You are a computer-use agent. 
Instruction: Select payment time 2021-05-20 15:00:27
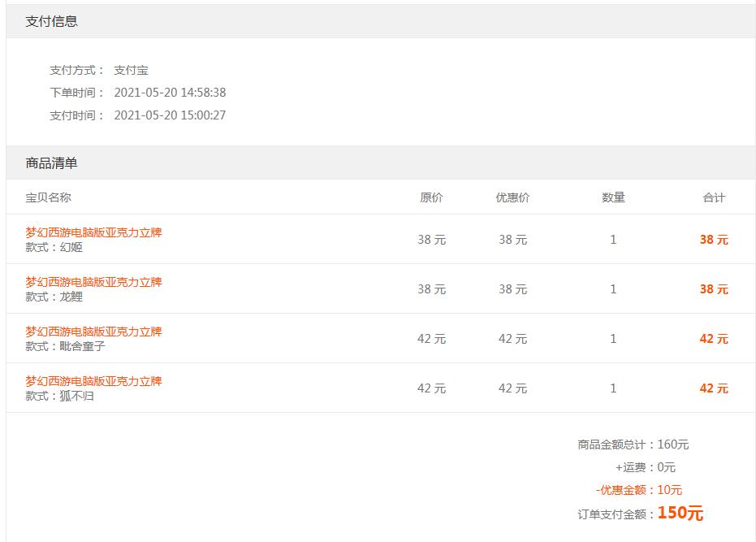170,115
